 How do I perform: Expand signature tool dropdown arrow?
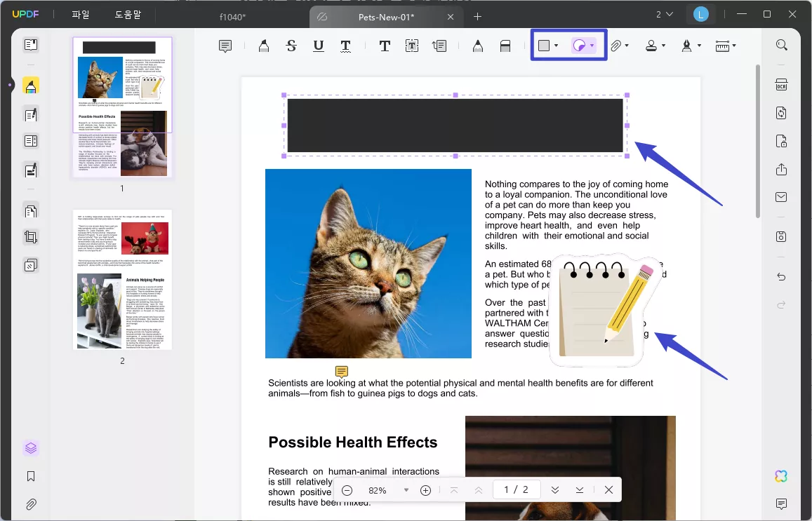pos(699,46)
